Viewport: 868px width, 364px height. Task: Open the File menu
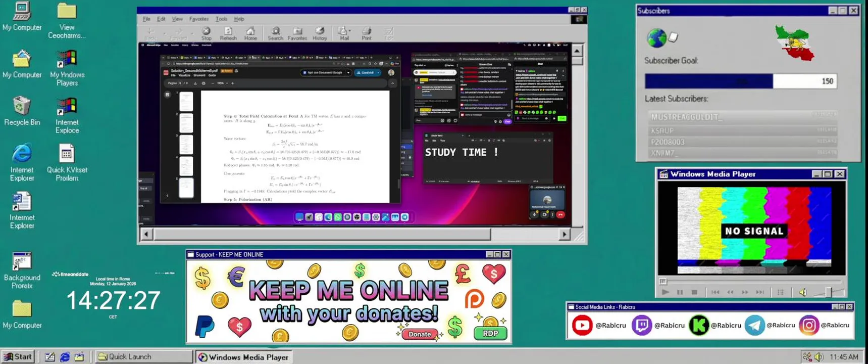pyautogui.click(x=146, y=19)
